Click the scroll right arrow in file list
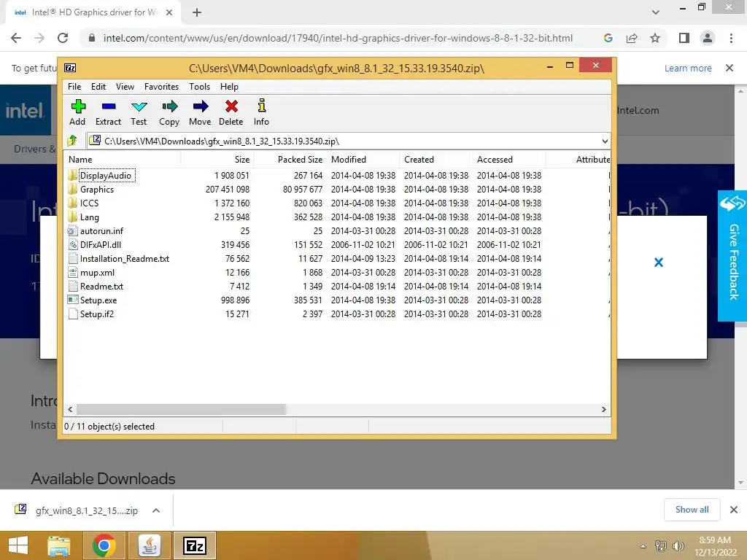The width and height of the screenshot is (747, 560). pos(603,410)
